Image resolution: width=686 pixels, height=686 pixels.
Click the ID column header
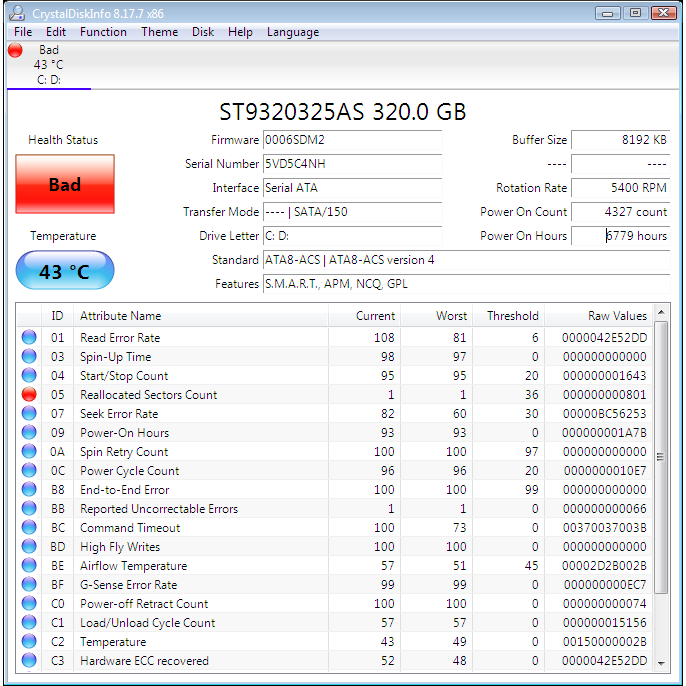pyautogui.click(x=57, y=315)
